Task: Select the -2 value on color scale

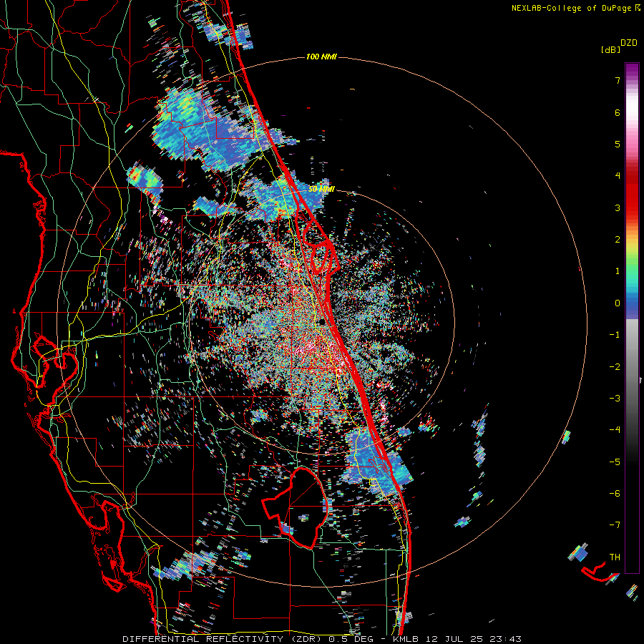Action: pyautogui.click(x=615, y=366)
